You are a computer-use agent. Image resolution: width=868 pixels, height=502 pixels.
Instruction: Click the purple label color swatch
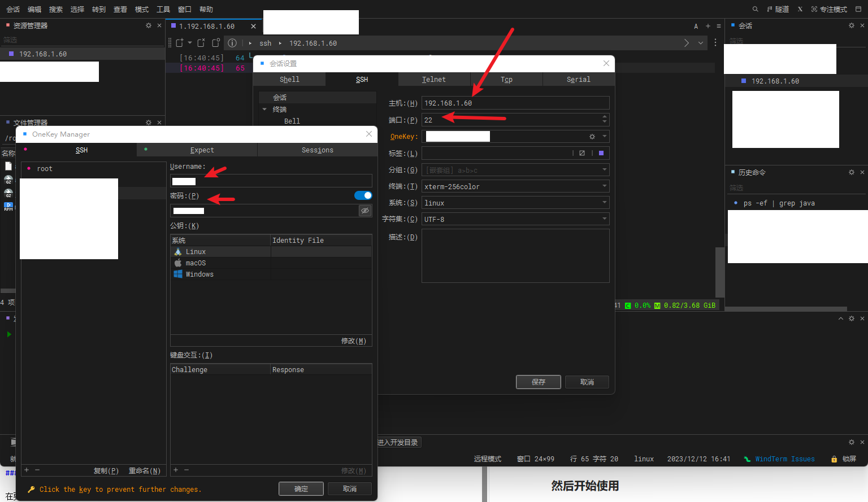click(601, 153)
